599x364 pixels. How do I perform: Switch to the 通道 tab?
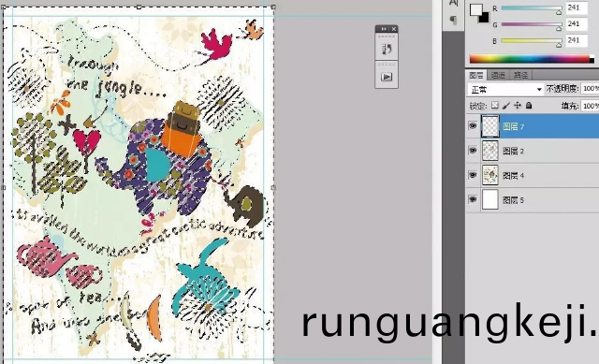[498, 75]
